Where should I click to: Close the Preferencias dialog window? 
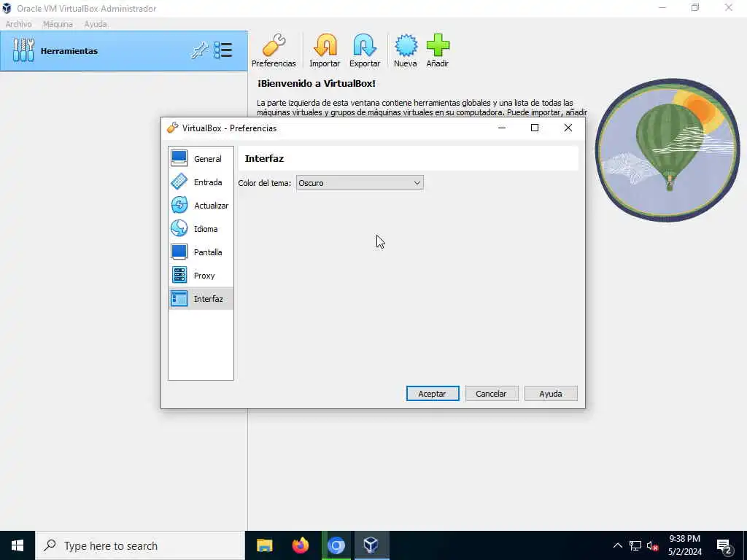(568, 128)
